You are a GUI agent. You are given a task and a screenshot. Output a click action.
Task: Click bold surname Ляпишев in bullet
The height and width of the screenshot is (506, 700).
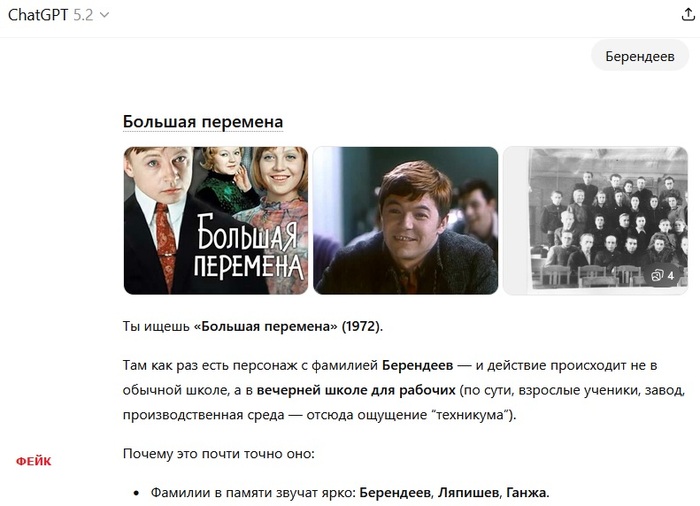tap(468, 493)
